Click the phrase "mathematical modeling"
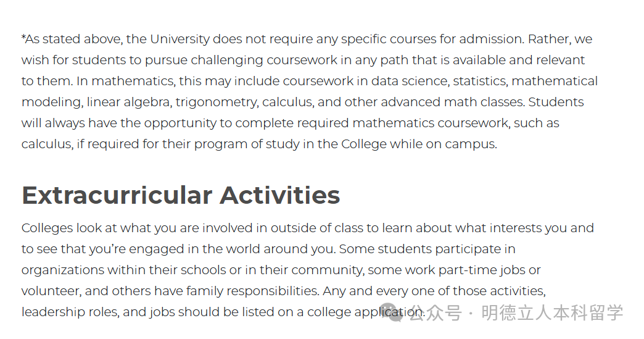Image resolution: width=644 pixels, height=339 pixels. click(x=555, y=81)
